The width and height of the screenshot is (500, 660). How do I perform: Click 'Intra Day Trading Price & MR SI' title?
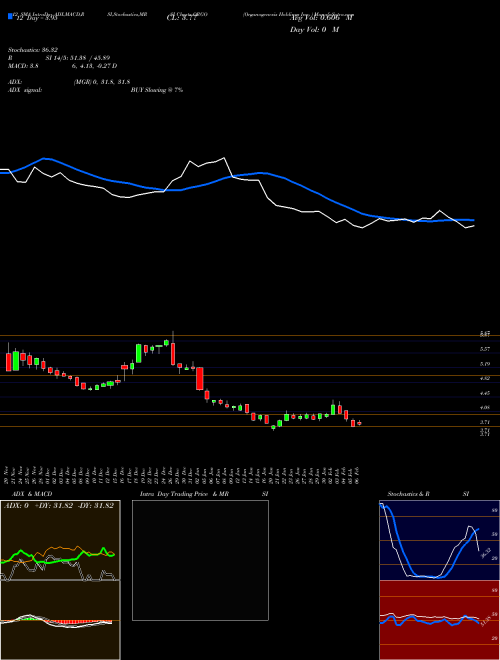tap(204, 494)
